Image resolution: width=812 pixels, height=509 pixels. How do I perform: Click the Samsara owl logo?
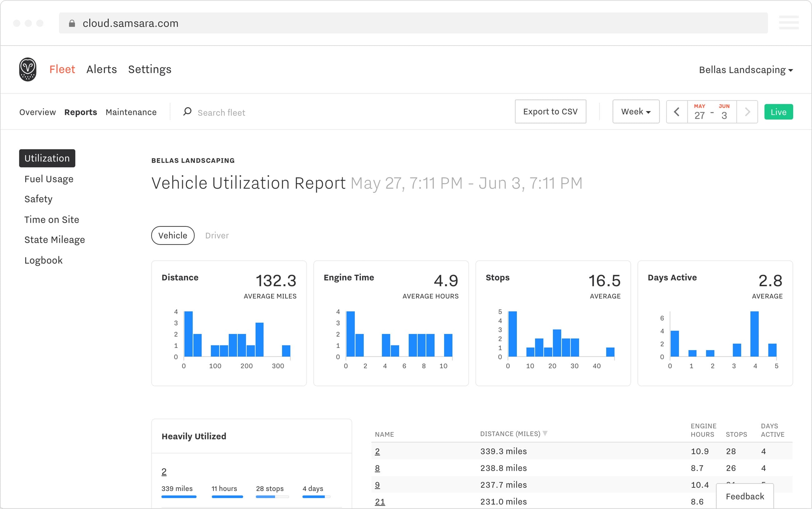tap(27, 69)
